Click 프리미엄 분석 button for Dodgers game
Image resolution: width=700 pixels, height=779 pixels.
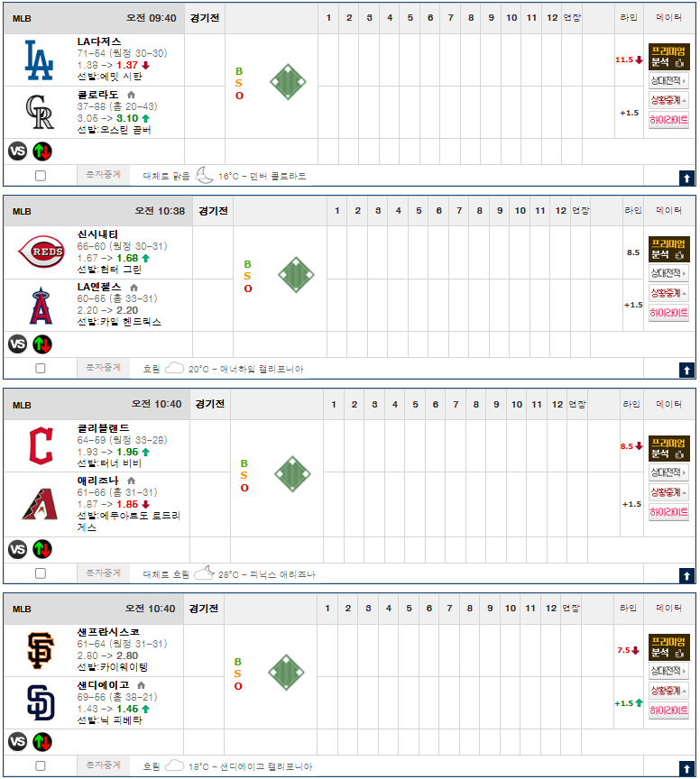pos(668,57)
